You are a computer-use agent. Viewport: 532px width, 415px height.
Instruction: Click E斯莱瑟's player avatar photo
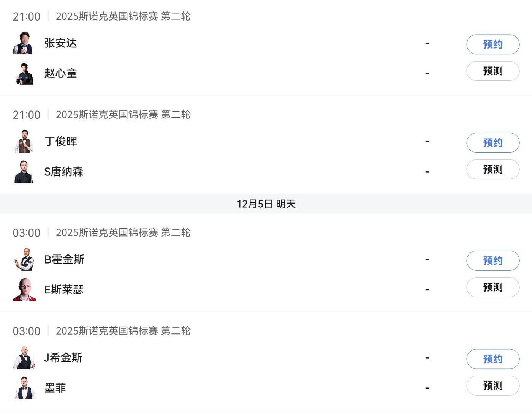click(x=24, y=290)
